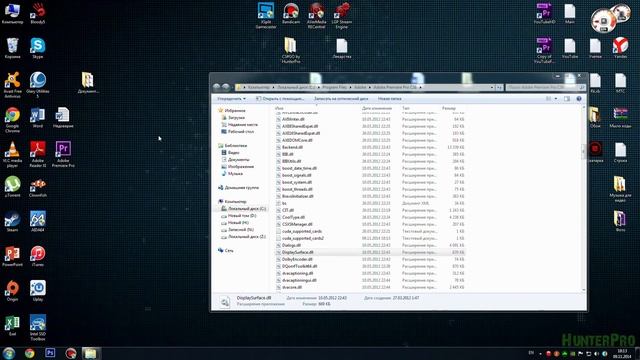Toggle the Explorer preview pane button
Viewport: 640px width, 360px height.
coord(567,99)
